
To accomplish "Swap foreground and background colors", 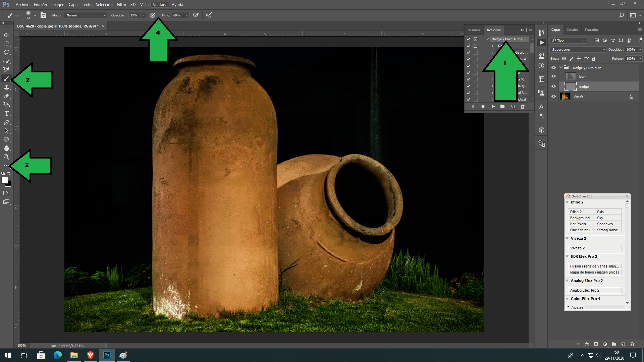I will click(x=9, y=173).
